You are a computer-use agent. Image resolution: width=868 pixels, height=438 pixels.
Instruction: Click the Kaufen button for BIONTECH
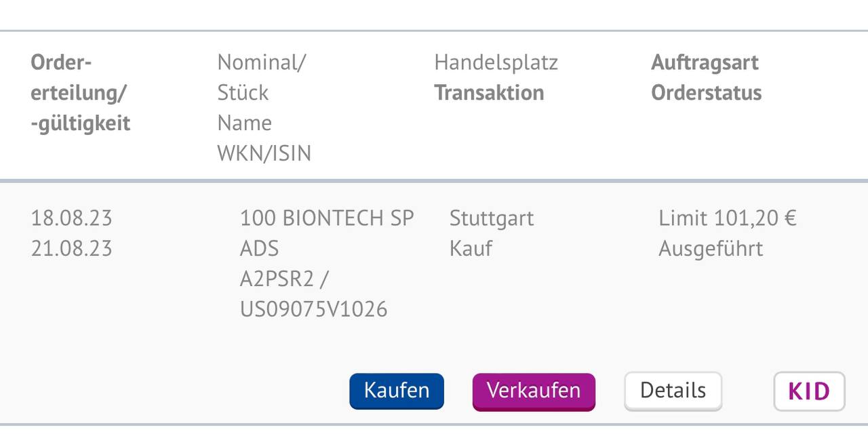396,391
